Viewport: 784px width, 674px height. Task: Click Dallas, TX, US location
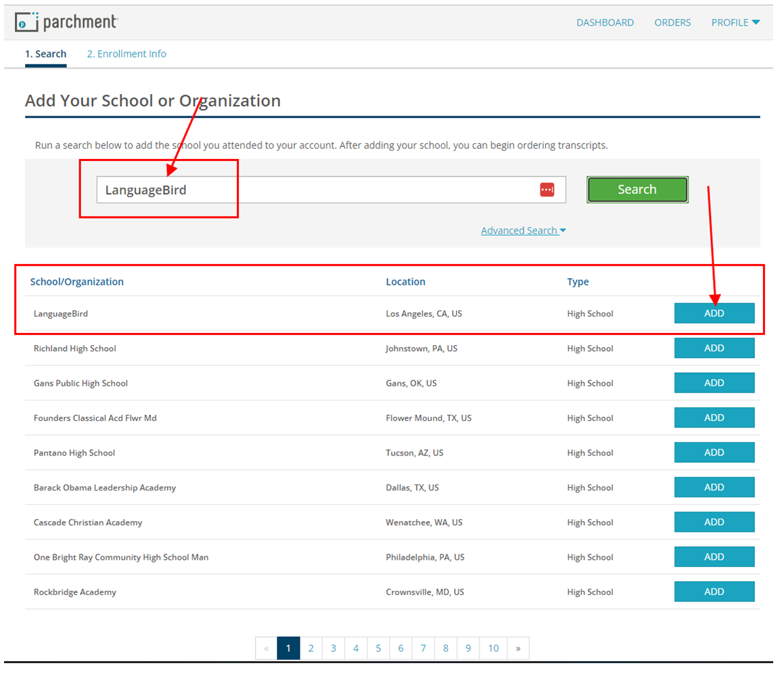(x=413, y=487)
